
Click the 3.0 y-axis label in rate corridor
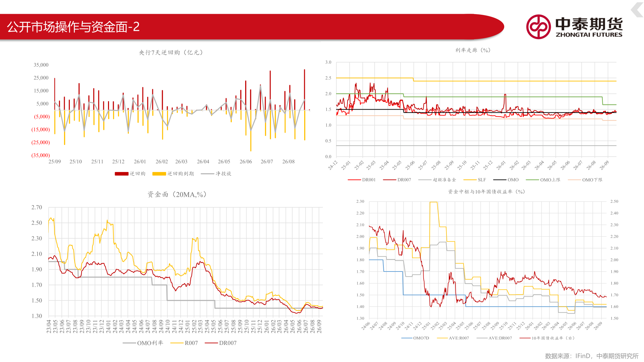pos(328,62)
